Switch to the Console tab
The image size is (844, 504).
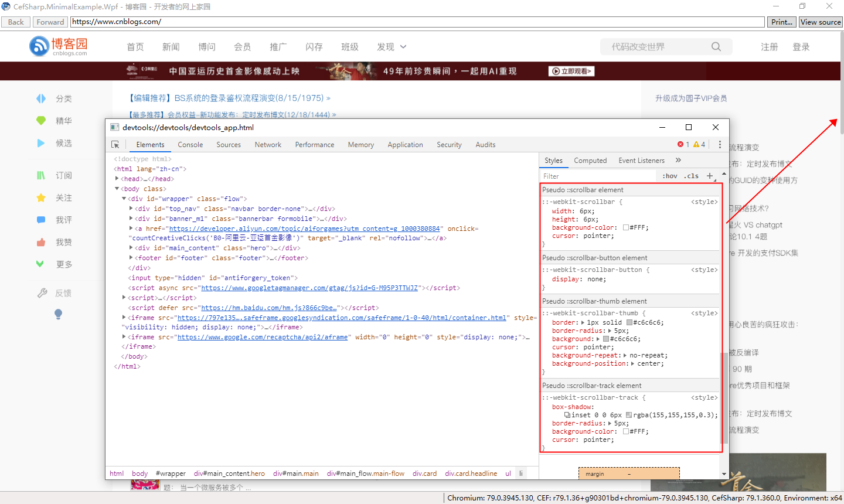(190, 145)
